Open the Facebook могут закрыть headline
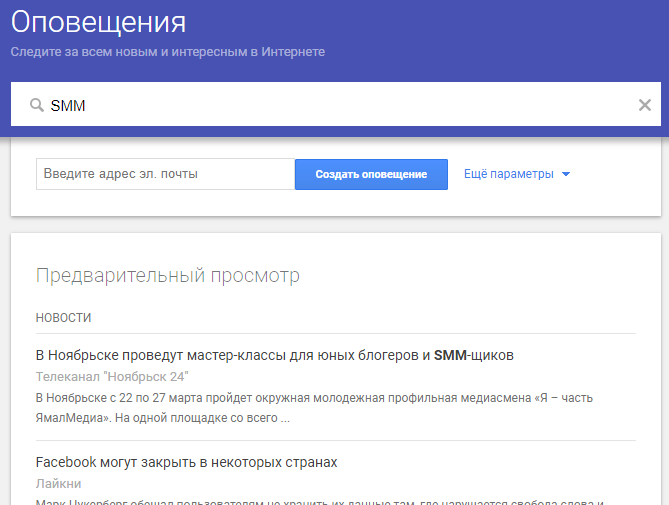 pos(186,462)
